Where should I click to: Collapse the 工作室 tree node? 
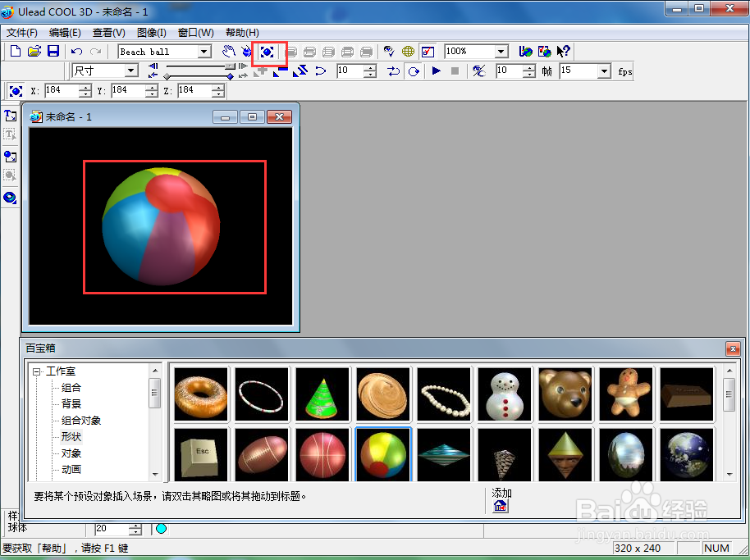[36, 371]
